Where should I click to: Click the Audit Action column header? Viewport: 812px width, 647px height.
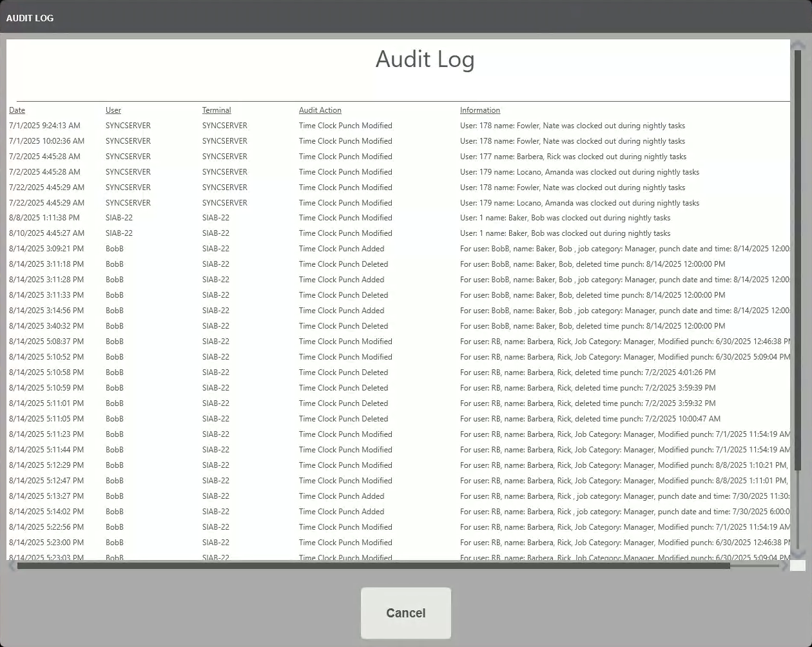320,110
